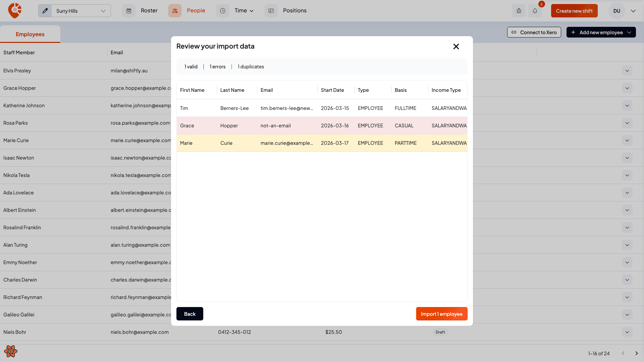The height and width of the screenshot is (362, 644).
Task: Open Add new employee dropdown
Action: pyautogui.click(x=601, y=32)
